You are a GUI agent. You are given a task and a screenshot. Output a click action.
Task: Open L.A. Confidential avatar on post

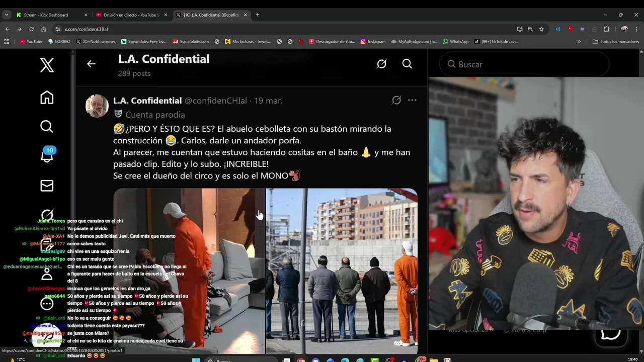click(x=97, y=106)
